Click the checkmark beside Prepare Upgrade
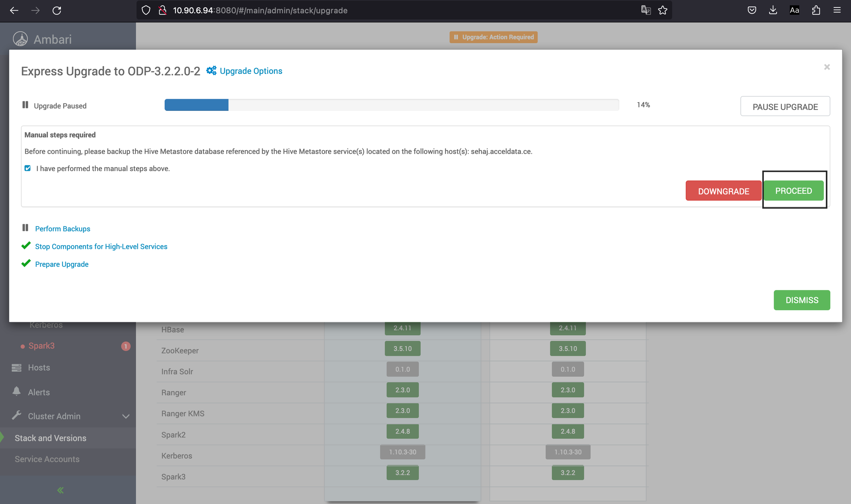 click(x=26, y=263)
